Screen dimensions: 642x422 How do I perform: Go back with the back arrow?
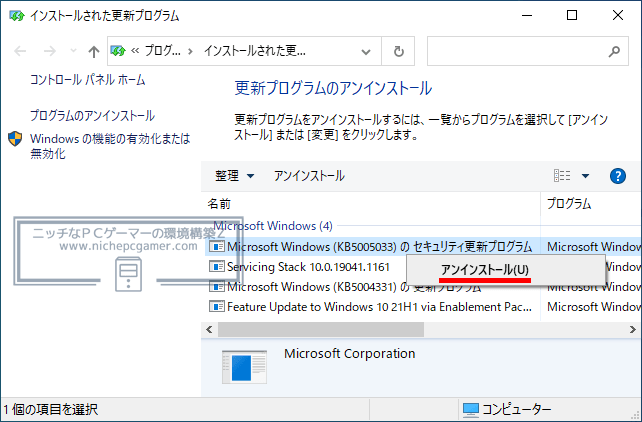[x=20, y=51]
